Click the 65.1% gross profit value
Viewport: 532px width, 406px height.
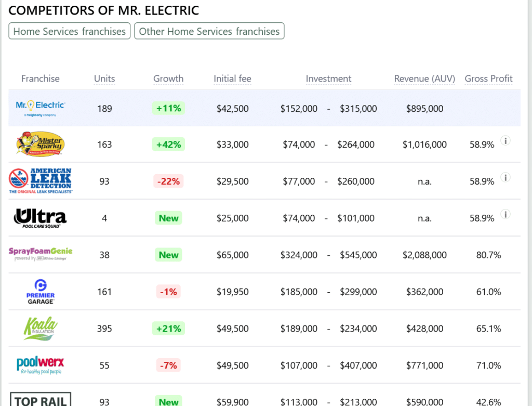pos(488,329)
